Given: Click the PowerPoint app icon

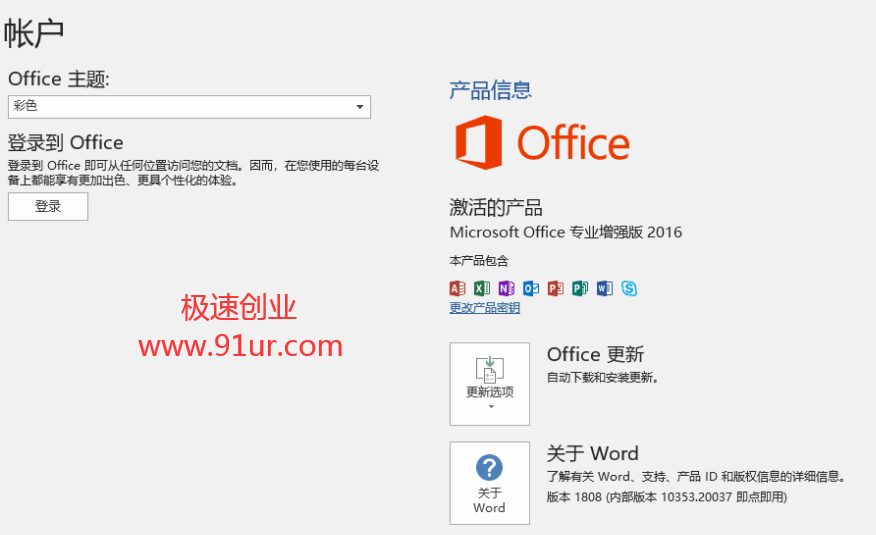Looking at the screenshot, I should click(x=555, y=288).
